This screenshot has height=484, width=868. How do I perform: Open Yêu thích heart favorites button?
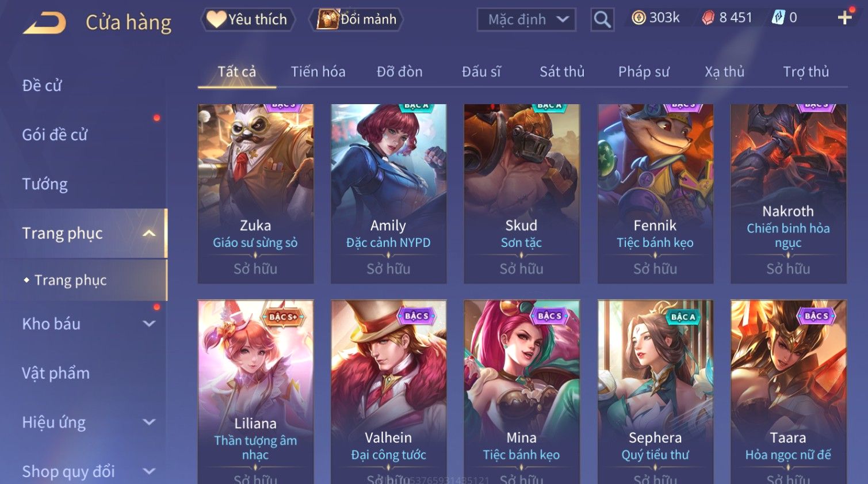[x=247, y=20]
